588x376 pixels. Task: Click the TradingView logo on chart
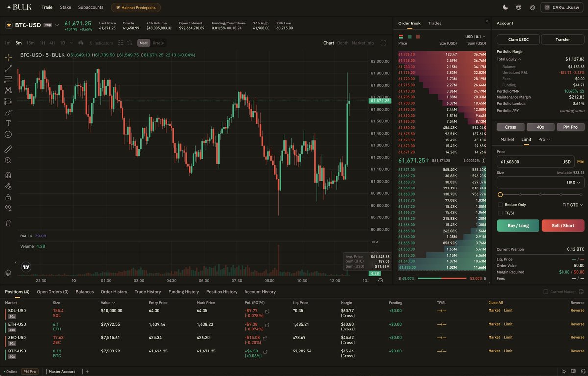click(x=26, y=267)
